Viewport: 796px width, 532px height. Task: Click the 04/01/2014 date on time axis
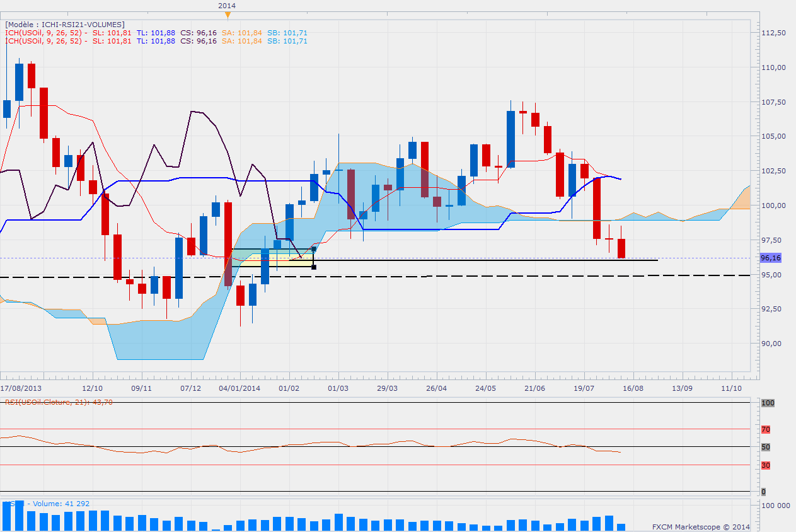(239, 388)
